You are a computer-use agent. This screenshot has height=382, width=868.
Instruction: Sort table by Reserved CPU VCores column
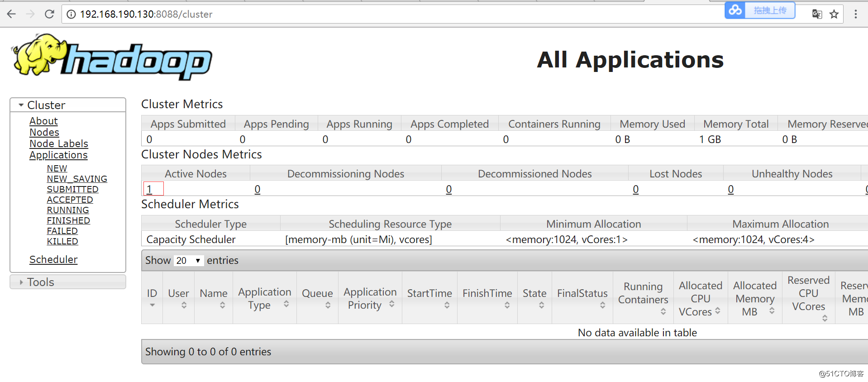pos(809,298)
